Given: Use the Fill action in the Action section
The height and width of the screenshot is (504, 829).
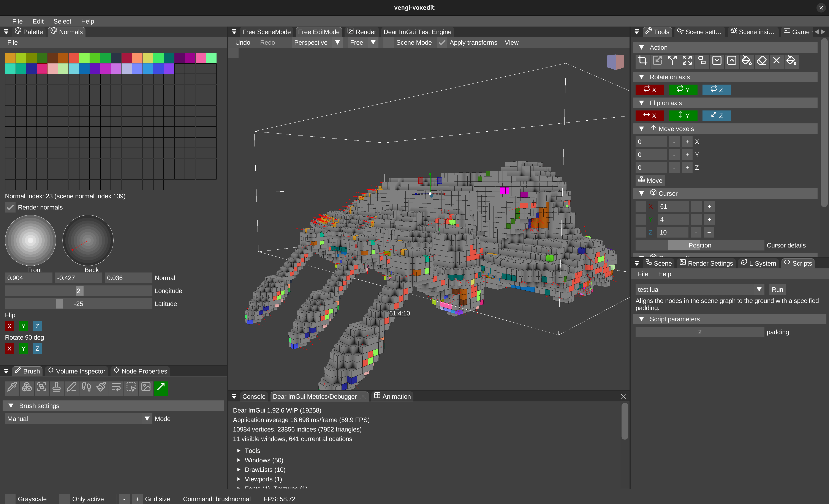Looking at the screenshot, I should pos(747,61).
